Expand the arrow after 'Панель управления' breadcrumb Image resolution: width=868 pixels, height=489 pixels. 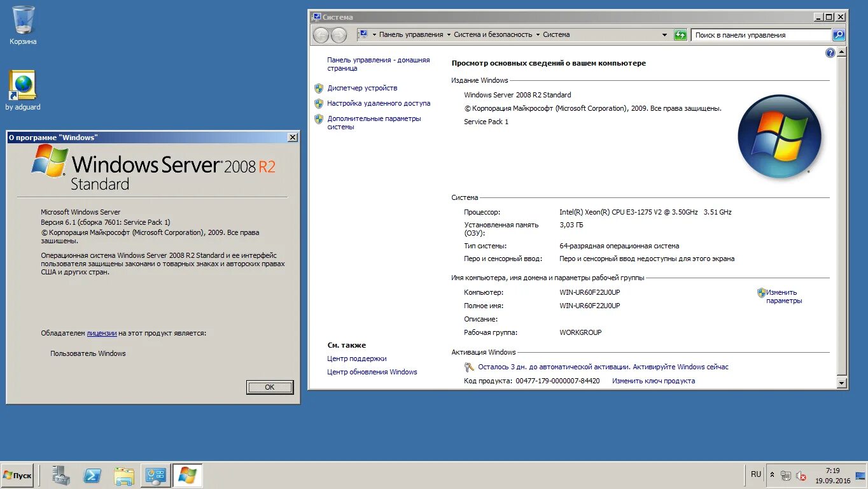pyautogui.click(x=449, y=34)
